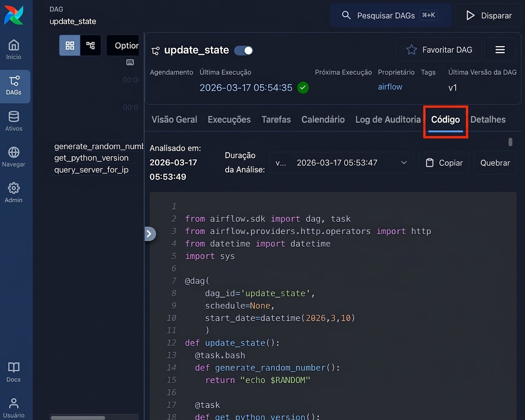The width and height of the screenshot is (525, 420).
Task: Click the Airflow pinwheel logo
Action: [x=14, y=15]
